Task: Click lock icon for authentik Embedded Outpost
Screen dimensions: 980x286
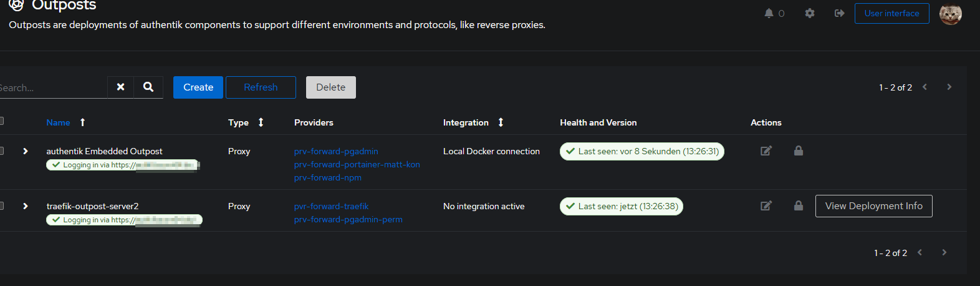Action: tap(798, 150)
